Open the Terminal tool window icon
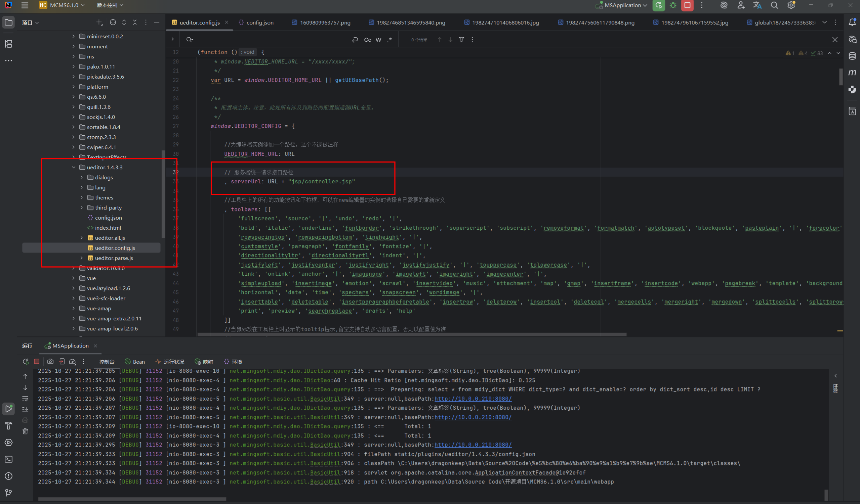860x504 pixels. (8, 459)
